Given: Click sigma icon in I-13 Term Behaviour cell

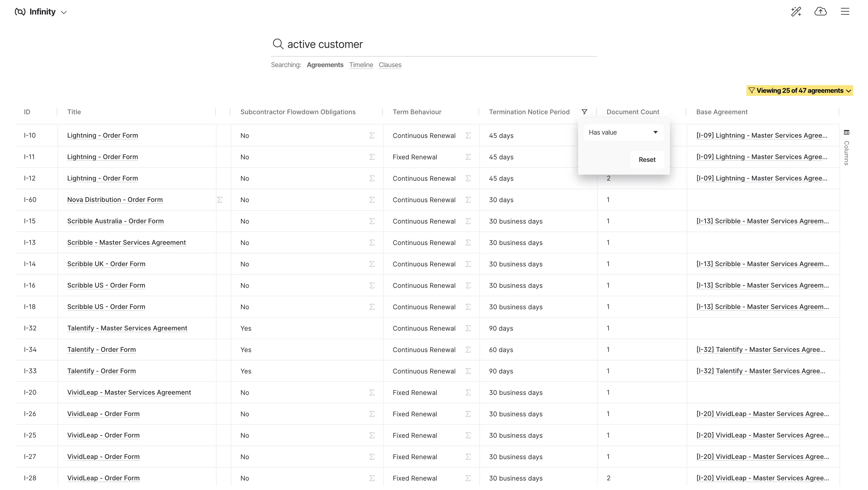Looking at the screenshot, I should point(468,242).
